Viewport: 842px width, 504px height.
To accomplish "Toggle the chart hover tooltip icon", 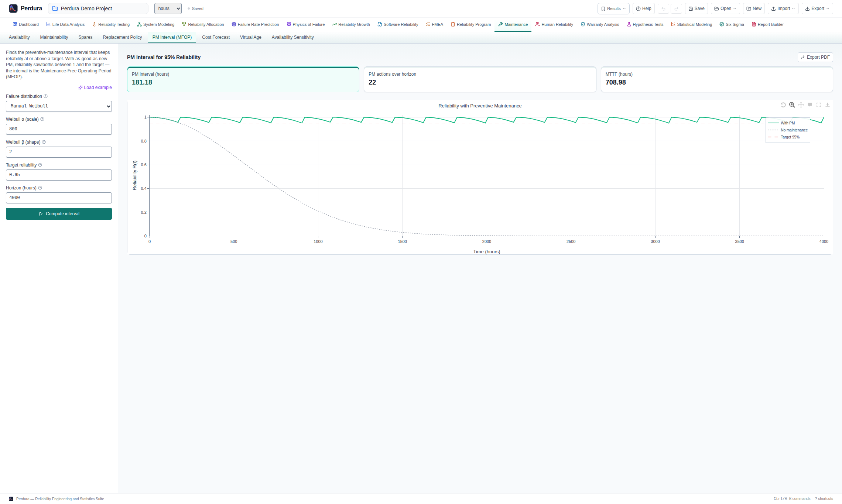I will 810,105.
